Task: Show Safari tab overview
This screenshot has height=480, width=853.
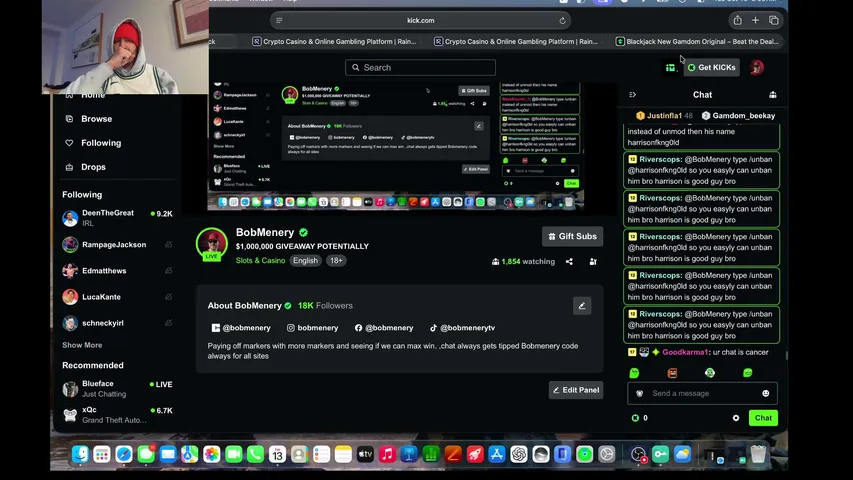Action: [774, 20]
